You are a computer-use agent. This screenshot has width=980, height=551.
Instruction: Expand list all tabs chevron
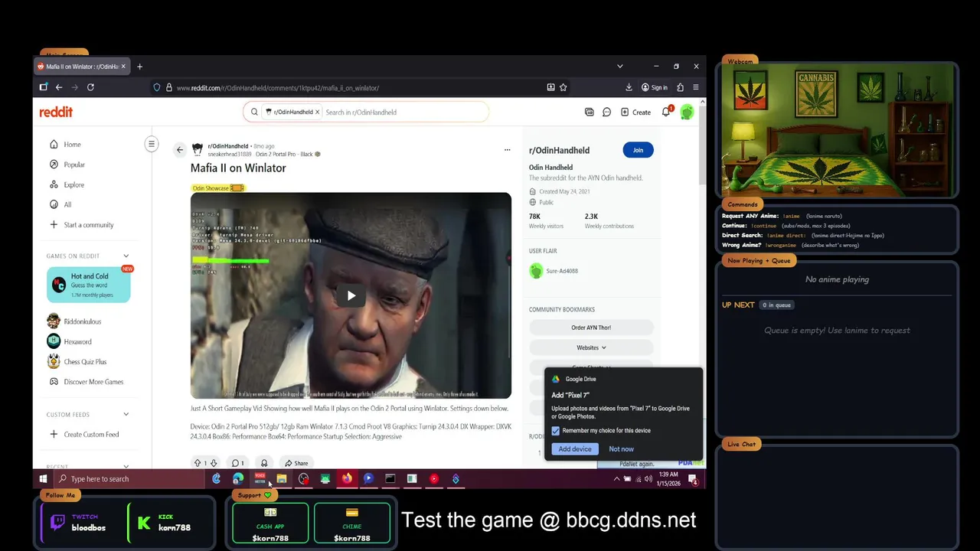[620, 67]
